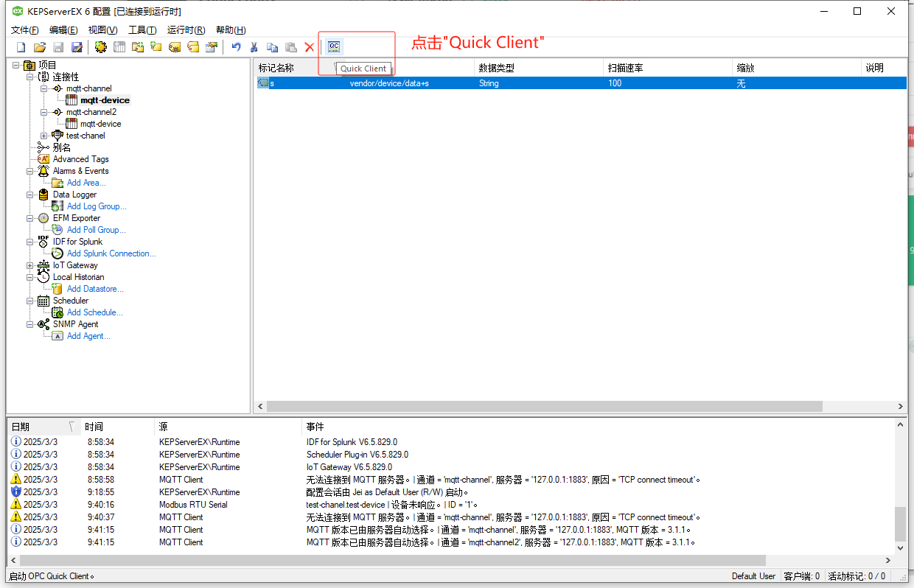Screen dimensions: 914x588
Task: Open the 运行时(R) menu
Action: pos(186,30)
